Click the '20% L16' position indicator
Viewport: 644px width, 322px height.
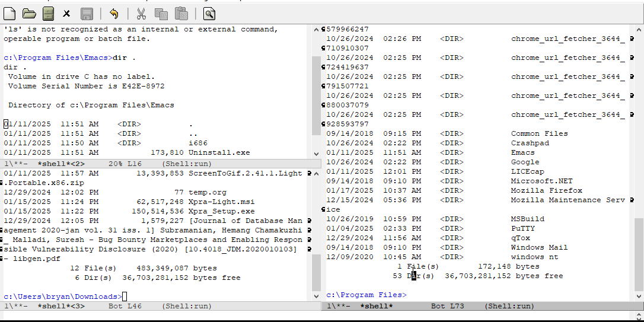pyautogui.click(x=125, y=164)
